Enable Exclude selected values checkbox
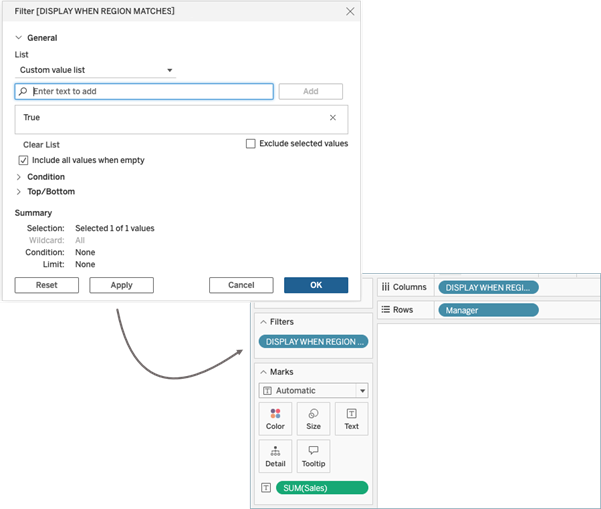601x509 pixels. [x=251, y=144]
